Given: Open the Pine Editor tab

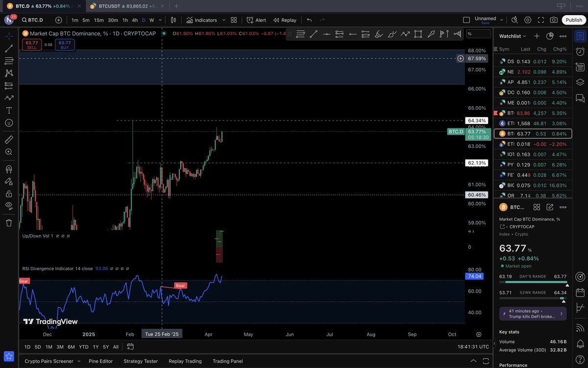Looking at the screenshot, I should [x=100, y=361].
